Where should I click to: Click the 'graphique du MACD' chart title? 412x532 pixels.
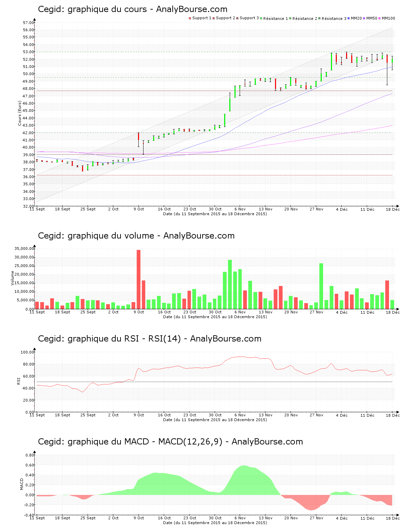[170, 442]
